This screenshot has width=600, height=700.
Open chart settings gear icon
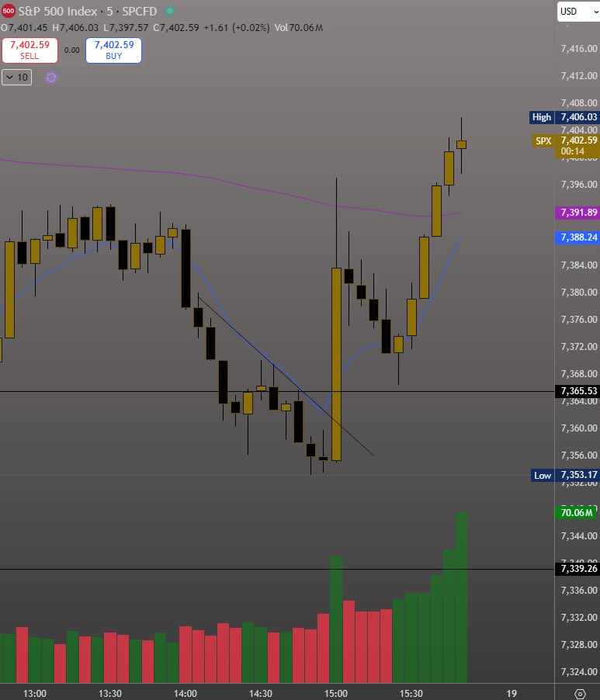[580, 694]
